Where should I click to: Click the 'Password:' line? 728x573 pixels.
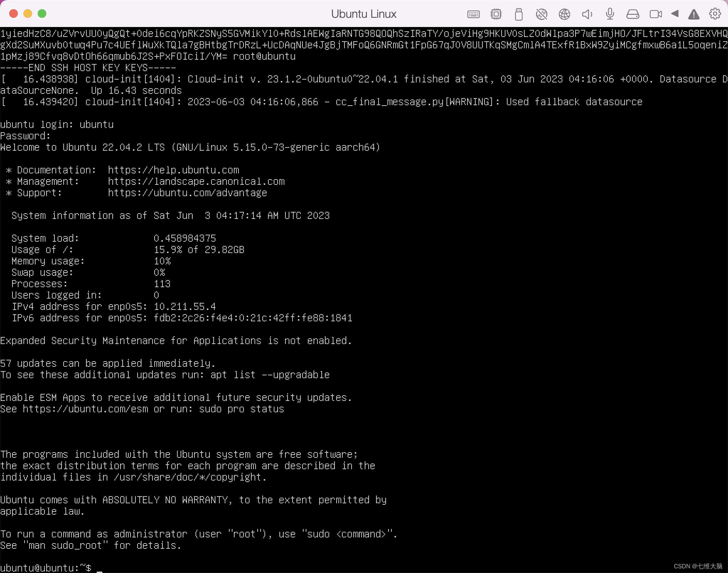pyautogui.click(x=25, y=136)
